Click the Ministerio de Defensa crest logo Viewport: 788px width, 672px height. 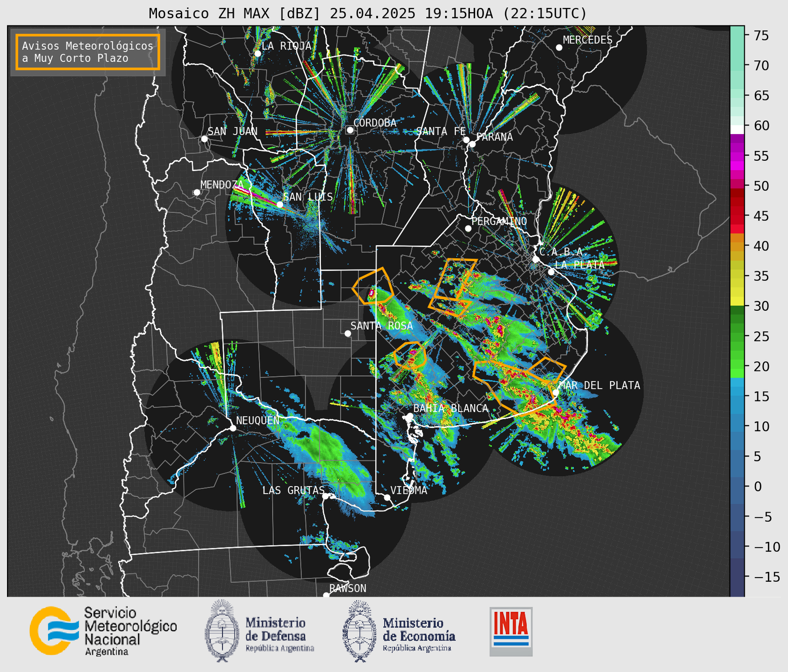(222, 630)
